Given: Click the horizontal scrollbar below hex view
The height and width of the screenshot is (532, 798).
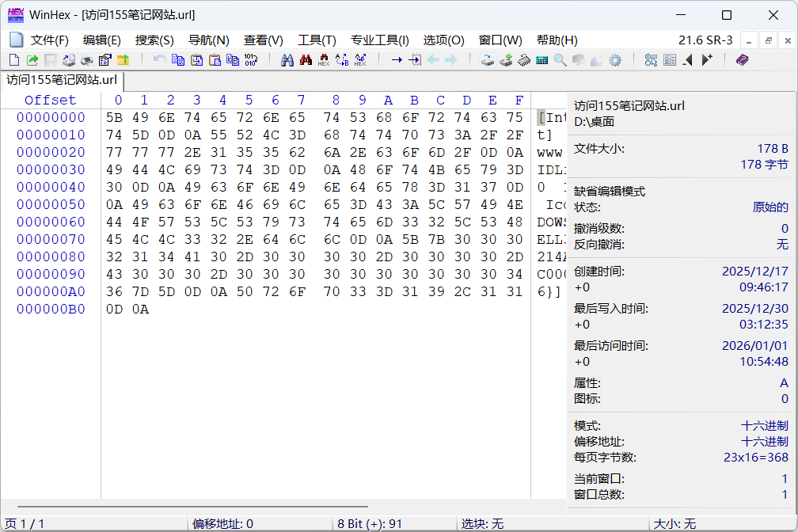Looking at the screenshot, I should (192, 506).
